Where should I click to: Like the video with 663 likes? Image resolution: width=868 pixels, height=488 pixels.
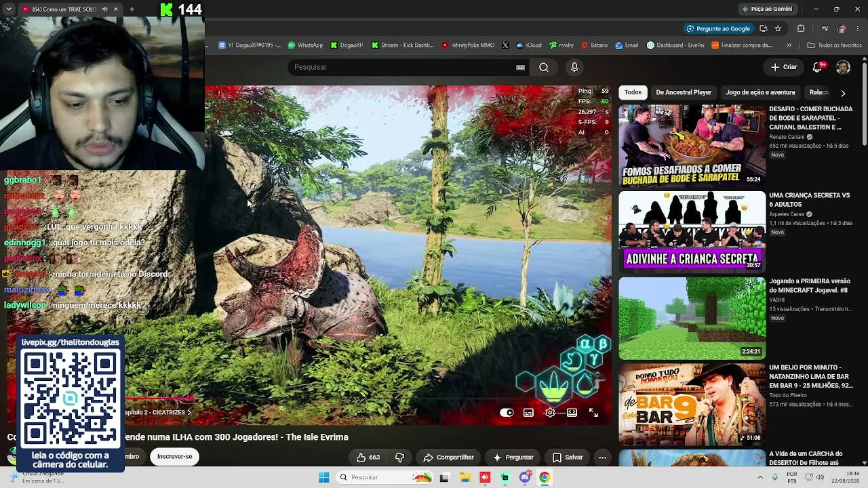coord(367,457)
